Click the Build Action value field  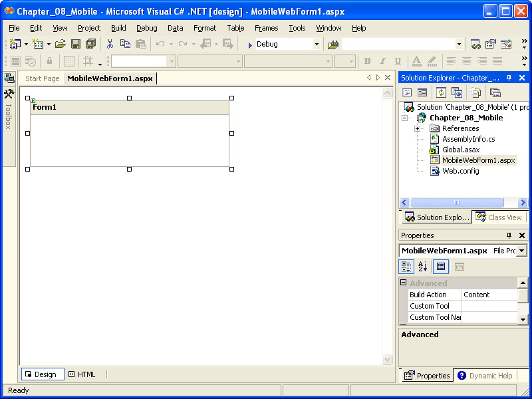[489, 295]
